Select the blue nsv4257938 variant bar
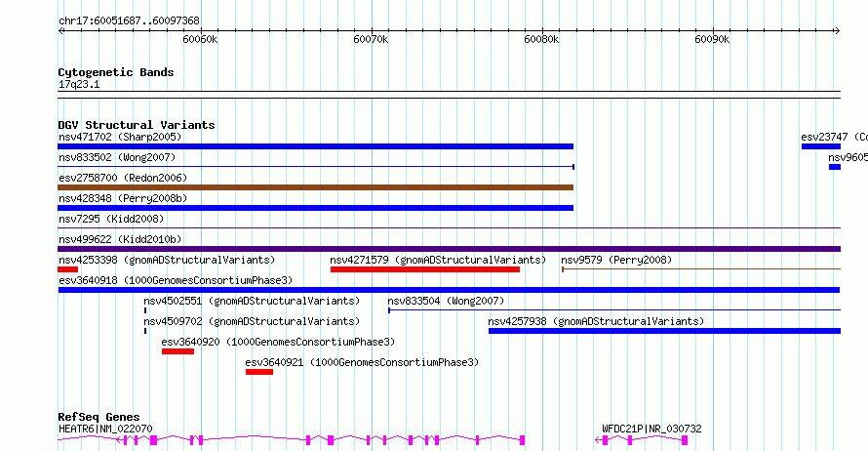This screenshot has height=451, width=868. [x=664, y=331]
